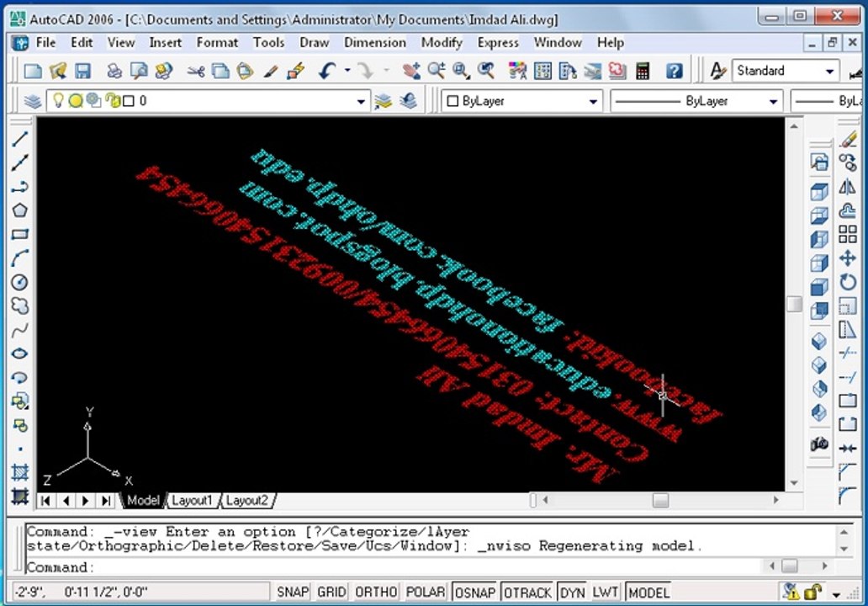The height and width of the screenshot is (606, 868).
Task: Select the Revision Cloud tool
Action: click(20, 306)
